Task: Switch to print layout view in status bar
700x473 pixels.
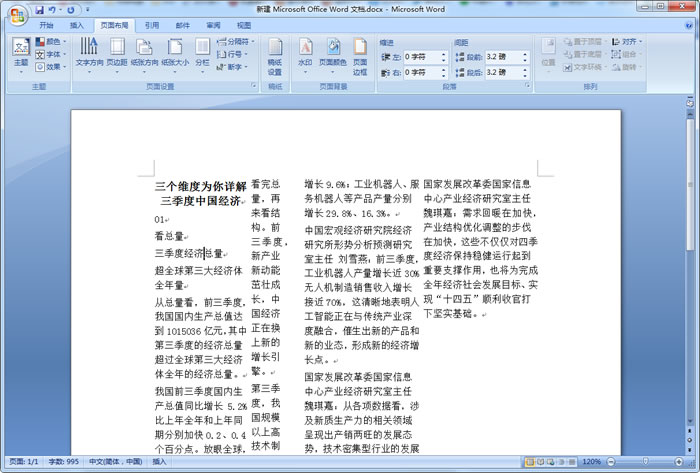Action: coord(531,462)
